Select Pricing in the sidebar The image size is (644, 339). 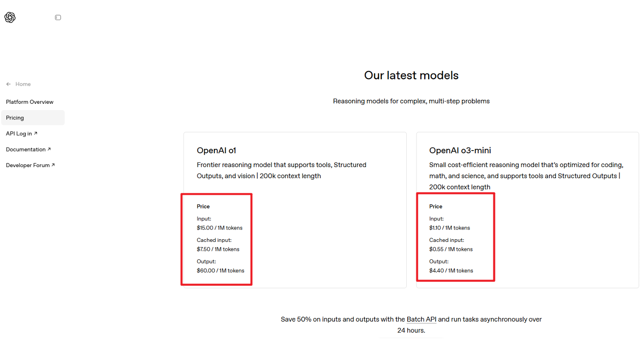click(15, 118)
